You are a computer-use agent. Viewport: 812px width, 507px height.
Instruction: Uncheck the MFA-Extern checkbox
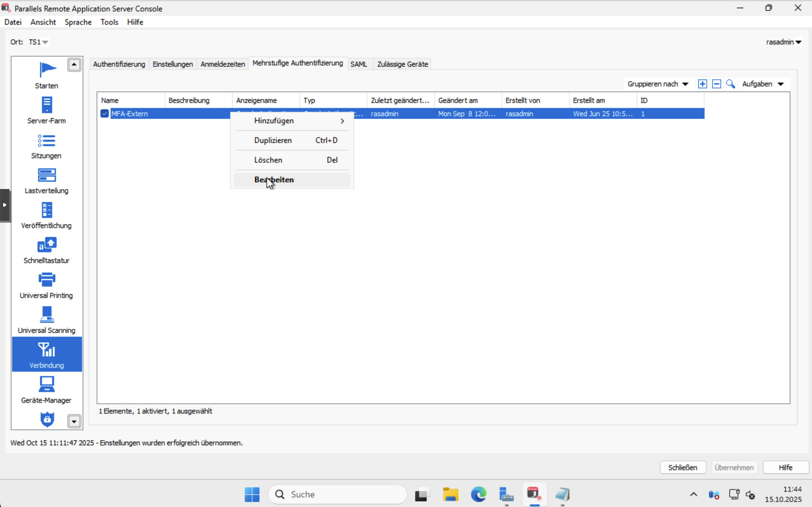[x=104, y=114]
